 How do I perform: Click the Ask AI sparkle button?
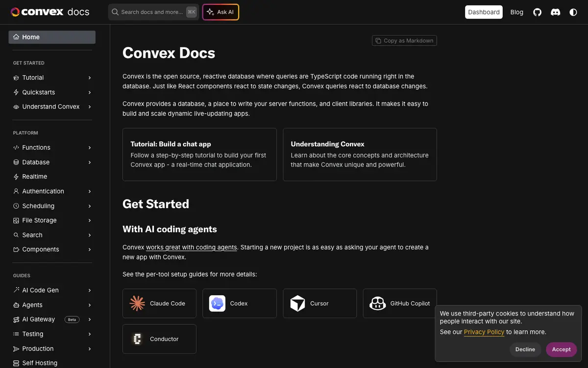pyautogui.click(x=220, y=12)
